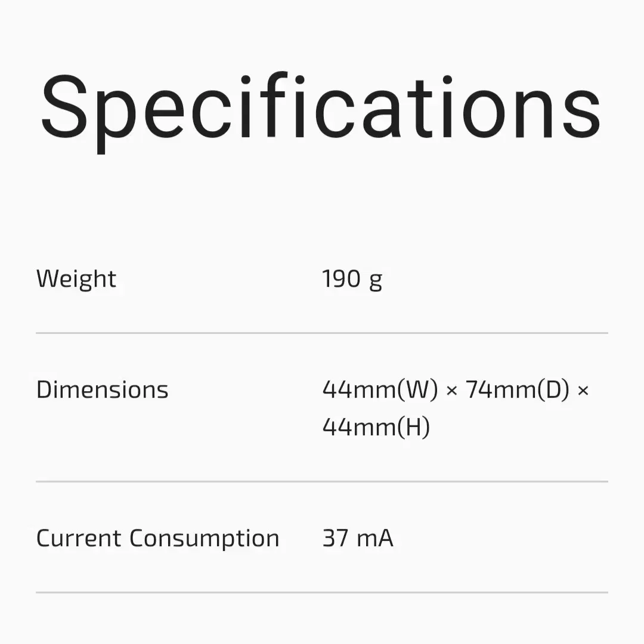
Task: Click the 37 mA value
Action: (358, 538)
